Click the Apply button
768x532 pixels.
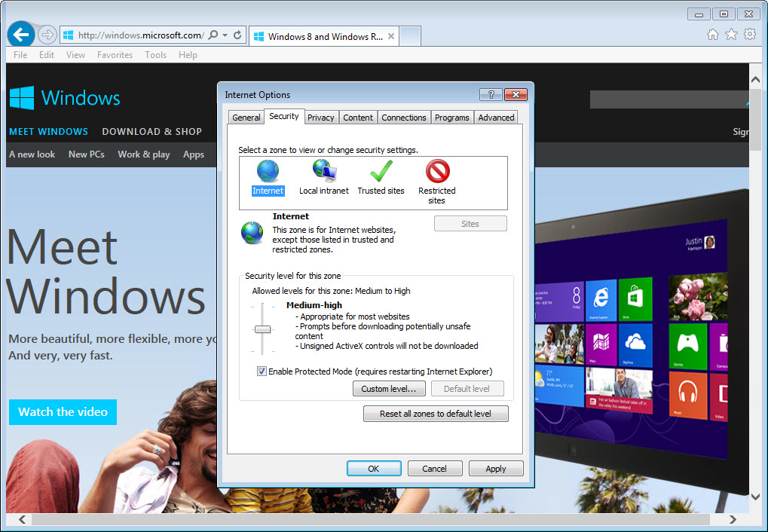[496, 469]
